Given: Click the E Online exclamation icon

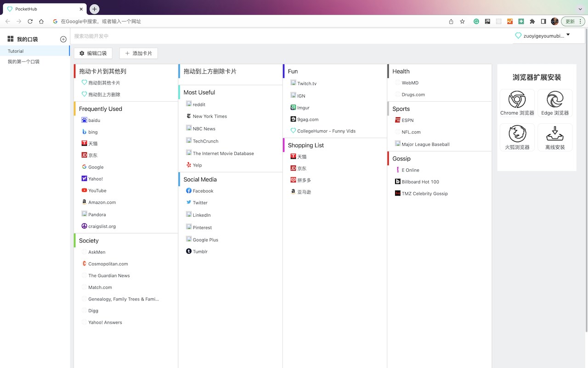Looking at the screenshot, I should (398, 170).
